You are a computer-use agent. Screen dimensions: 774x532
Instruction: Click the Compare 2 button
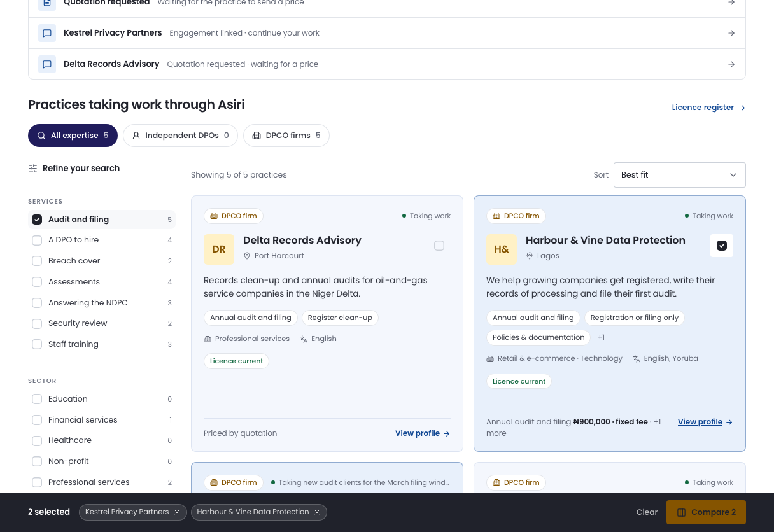[706, 512]
